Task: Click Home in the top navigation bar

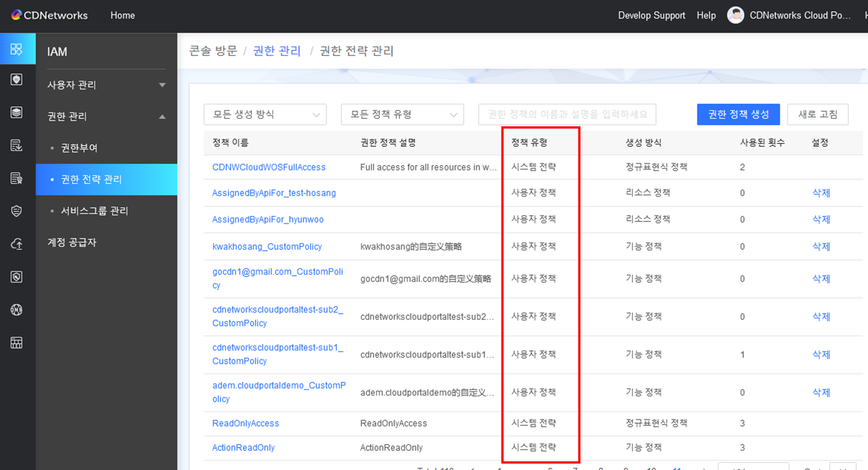Action: click(122, 15)
